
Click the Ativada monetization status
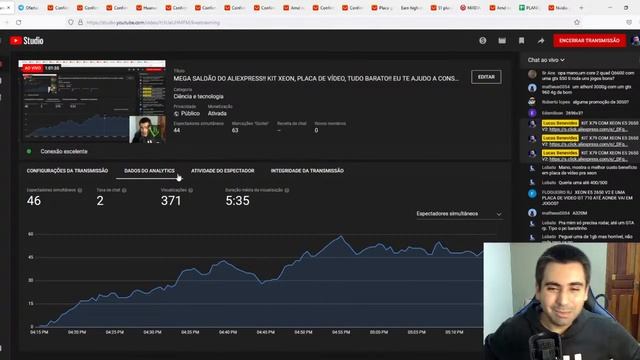(x=217, y=113)
